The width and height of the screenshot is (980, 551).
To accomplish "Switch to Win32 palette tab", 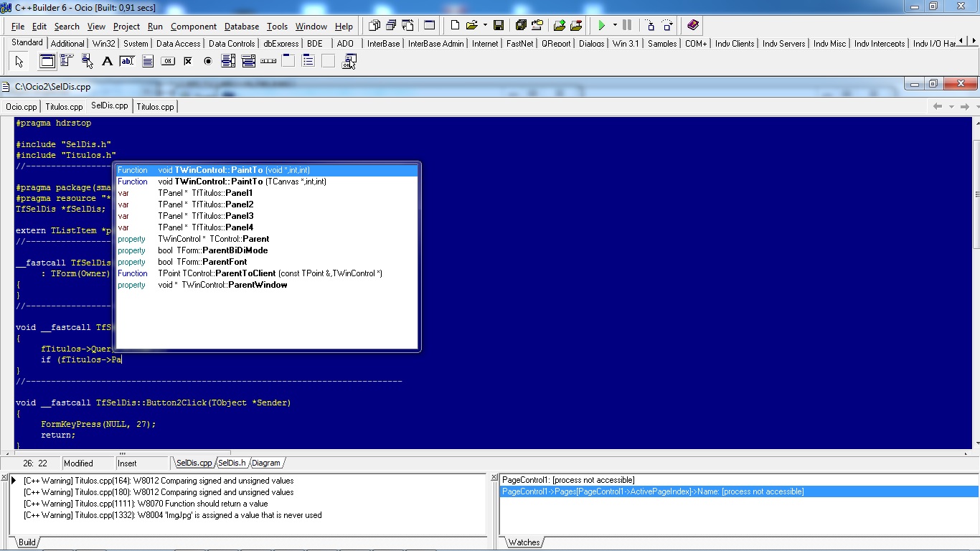I will coord(103,43).
